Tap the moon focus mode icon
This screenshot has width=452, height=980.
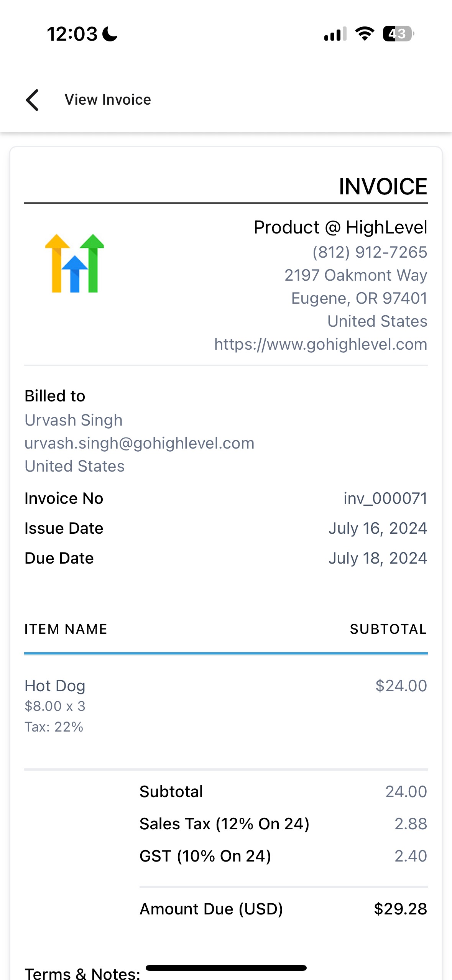pos(110,34)
